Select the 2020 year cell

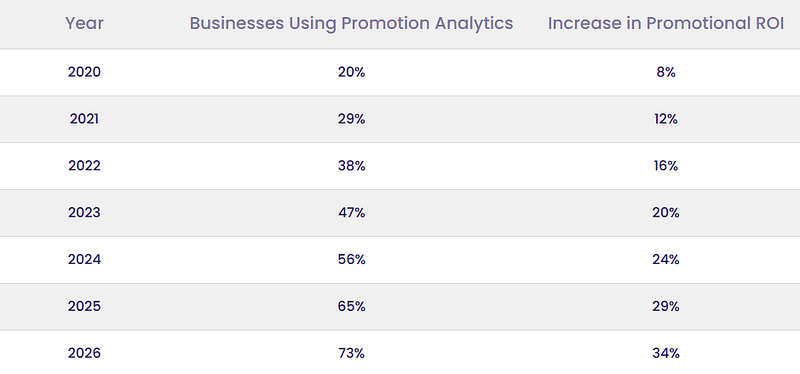84,72
